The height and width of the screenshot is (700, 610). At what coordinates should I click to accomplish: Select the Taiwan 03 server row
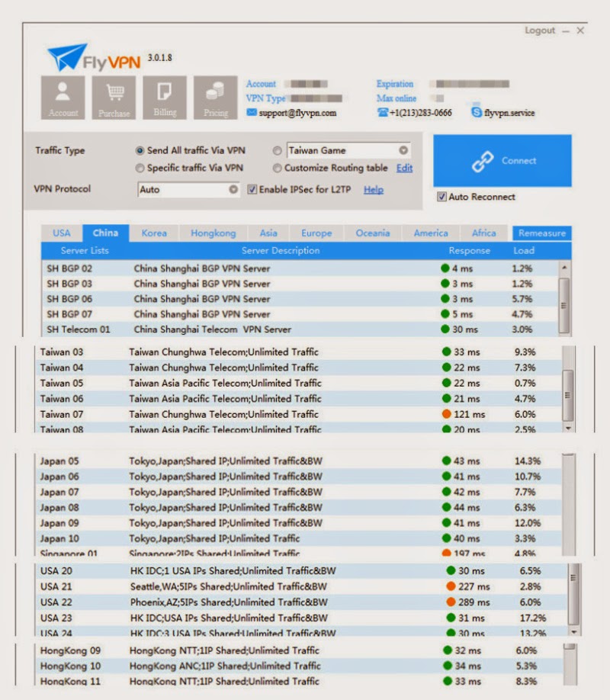(x=298, y=352)
